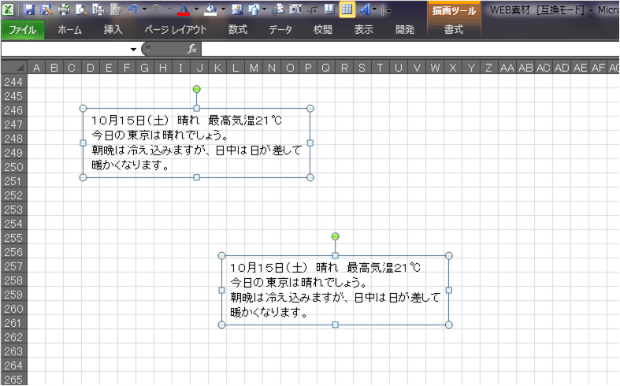Select column Z header
Screen dimensions: 620x386
pos(489,68)
